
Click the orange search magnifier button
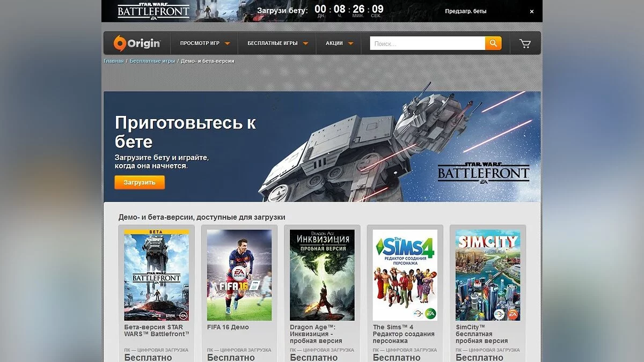tap(493, 43)
